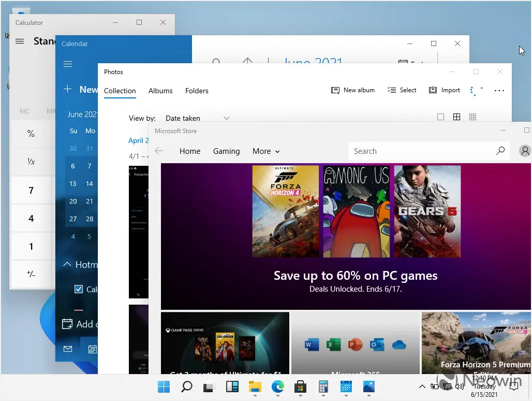Screen dimensions: 532x401
Task: Click the New album button in Photos
Action: tap(353, 90)
